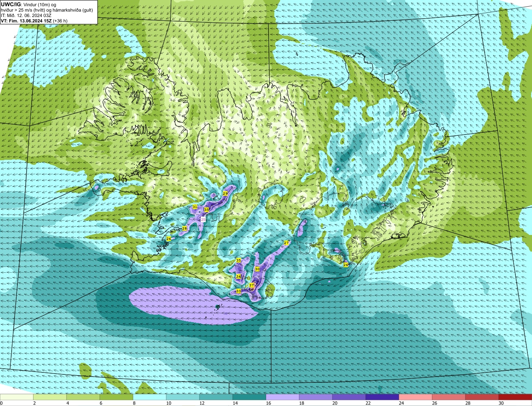Select the yellow gust label 28 on map
This screenshot has width=532, height=406.
[x=185, y=228]
